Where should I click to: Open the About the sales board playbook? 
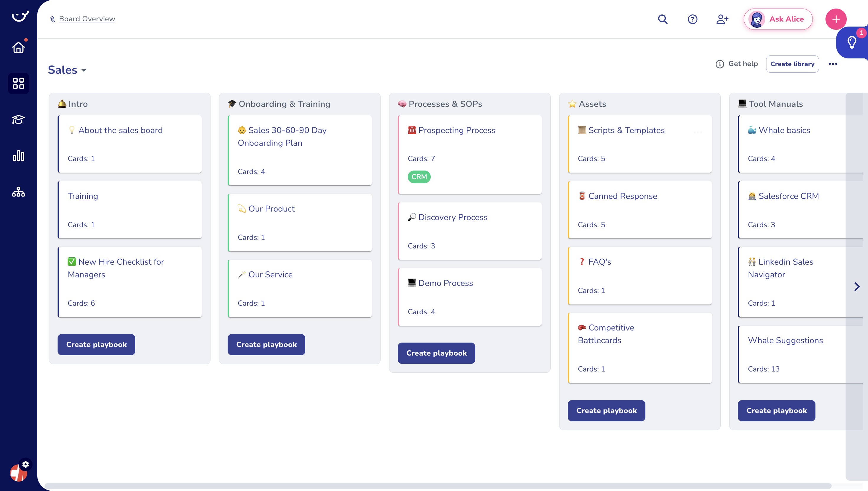130,144
